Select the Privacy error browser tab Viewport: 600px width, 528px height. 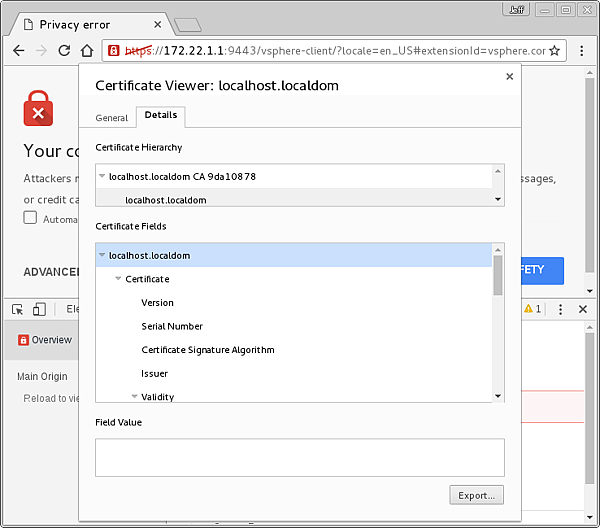(90, 25)
